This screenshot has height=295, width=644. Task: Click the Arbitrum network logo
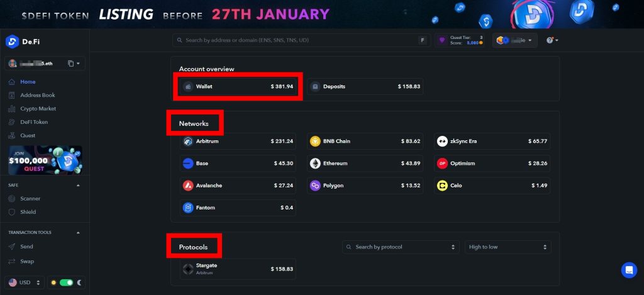[187, 141]
